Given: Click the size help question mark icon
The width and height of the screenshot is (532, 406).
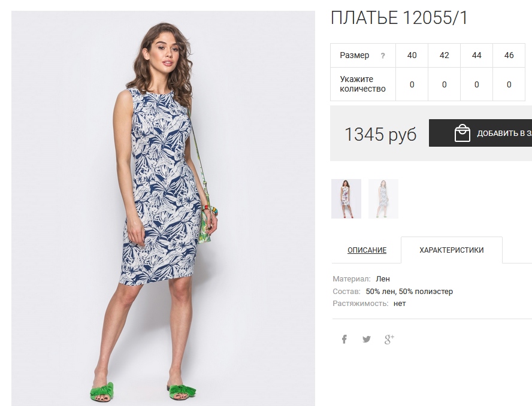Looking at the screenshot, I should pos(383,56).
